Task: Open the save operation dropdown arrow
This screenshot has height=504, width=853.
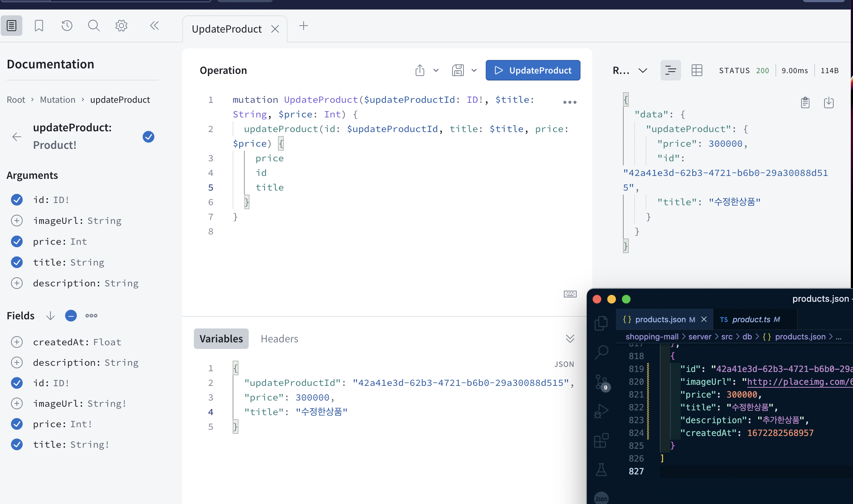Action: pos(474,70)
